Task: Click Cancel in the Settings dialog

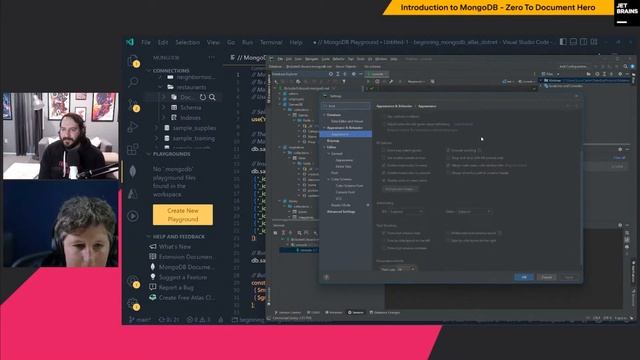Action: point(547,277)
